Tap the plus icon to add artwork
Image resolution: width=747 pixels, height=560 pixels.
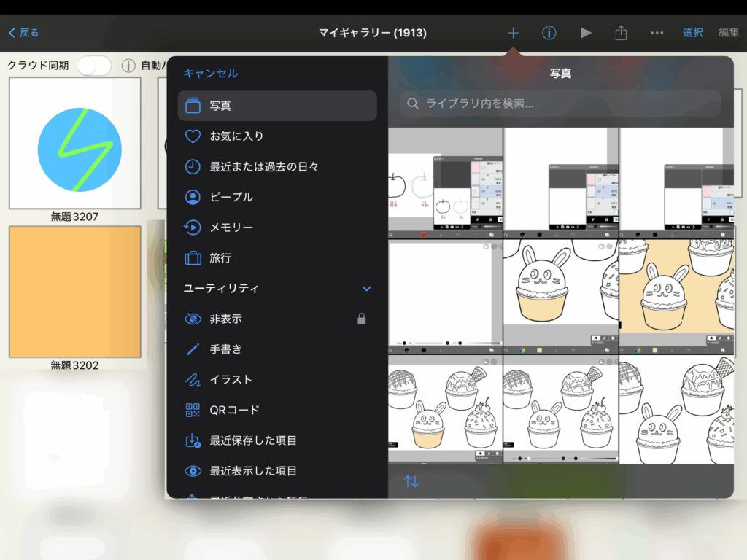513,33
